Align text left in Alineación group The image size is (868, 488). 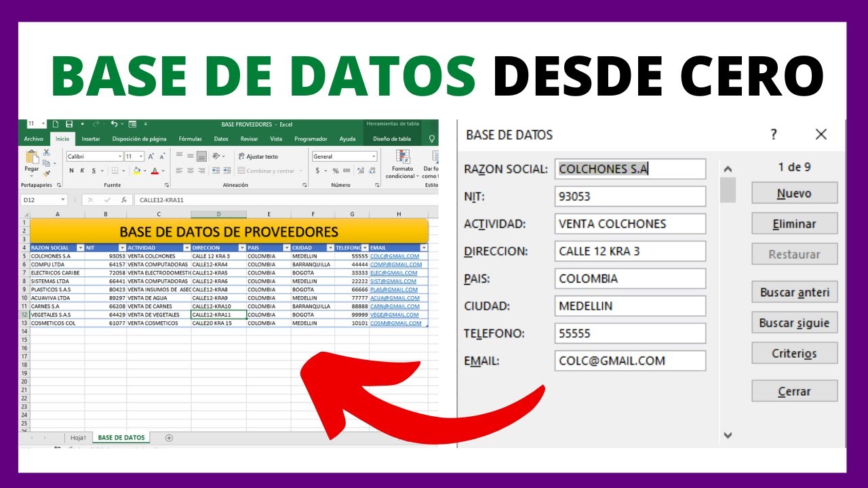coord(179,171)
